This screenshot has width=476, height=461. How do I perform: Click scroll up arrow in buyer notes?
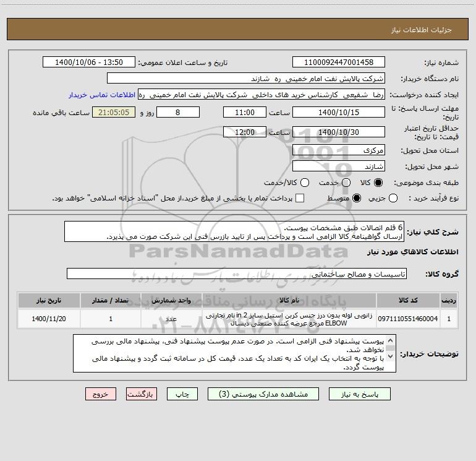(391, 340)
